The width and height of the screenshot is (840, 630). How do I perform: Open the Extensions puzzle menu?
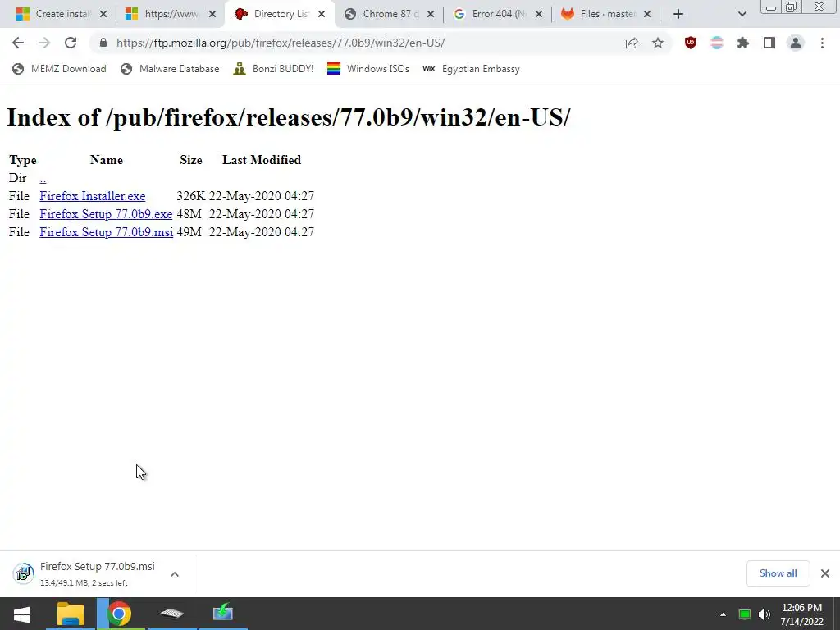coord(743,43)
